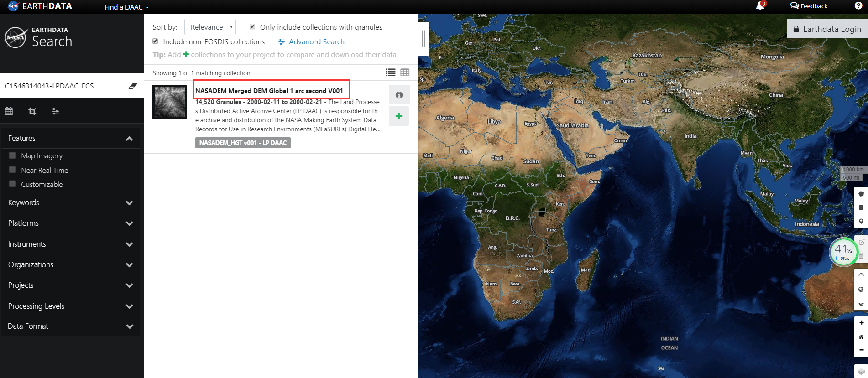Switch to north polar projection
868x378 pixels.
pyautogui.click(x=861, y=275)
